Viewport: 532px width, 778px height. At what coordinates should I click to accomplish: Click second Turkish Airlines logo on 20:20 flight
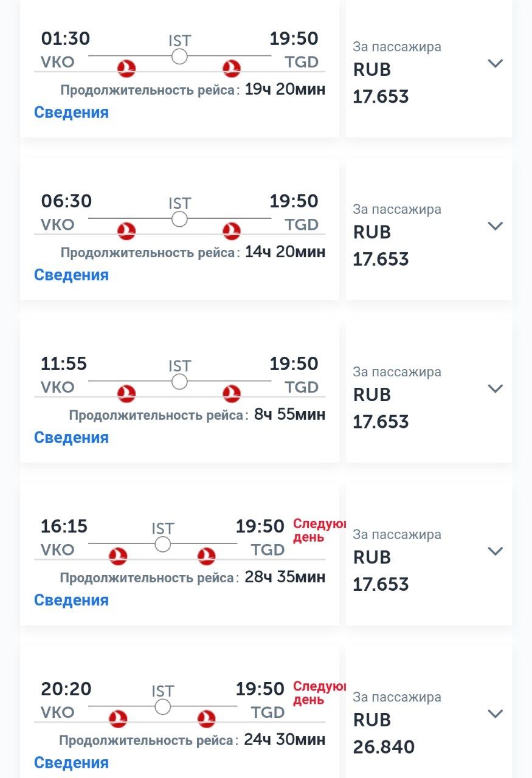[x=207, y=719]
